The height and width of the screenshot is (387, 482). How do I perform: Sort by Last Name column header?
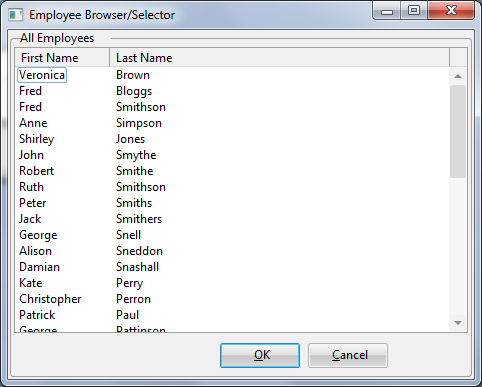279,58
